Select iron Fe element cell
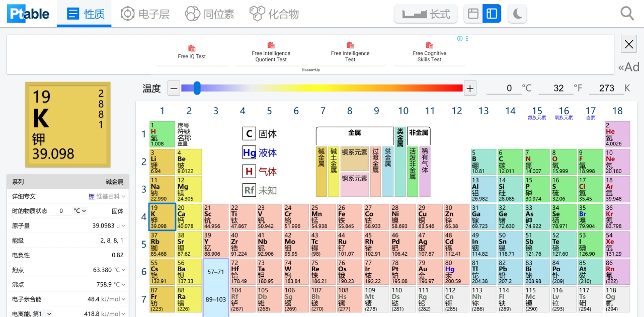The height and width of the screenshot is (317, 644). (349, 216)
